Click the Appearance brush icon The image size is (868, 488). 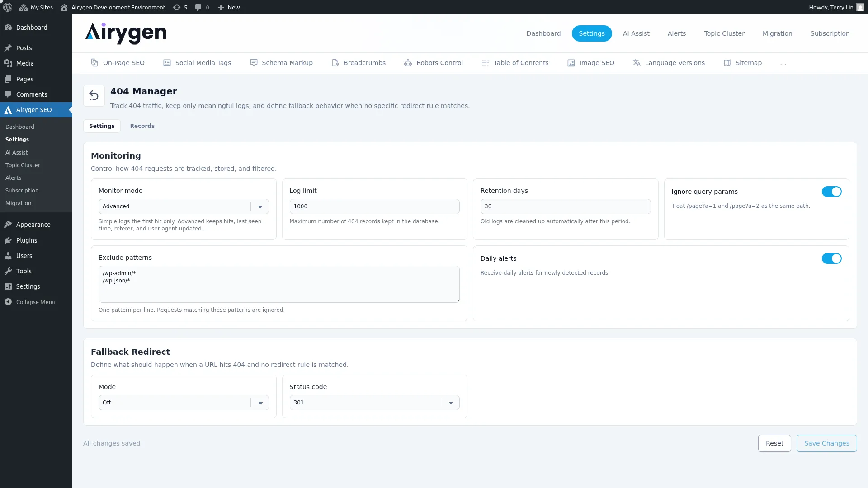(8, 225)
